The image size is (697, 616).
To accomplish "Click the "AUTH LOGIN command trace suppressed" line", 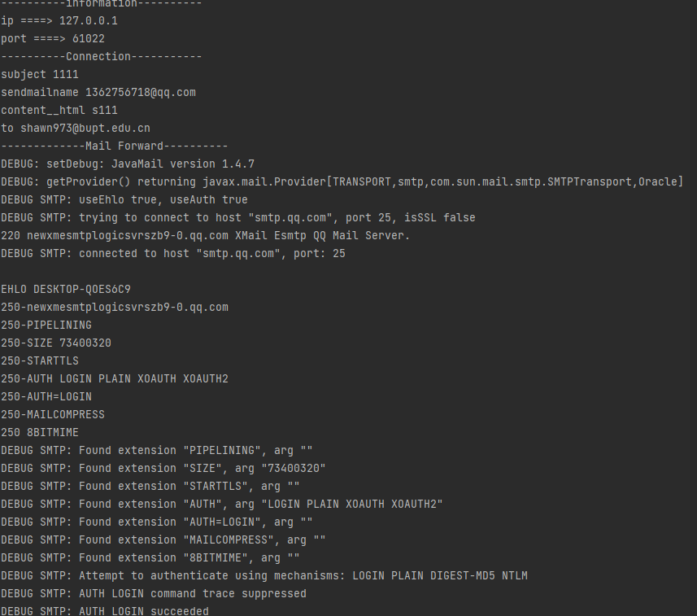I will click(153, 593).
